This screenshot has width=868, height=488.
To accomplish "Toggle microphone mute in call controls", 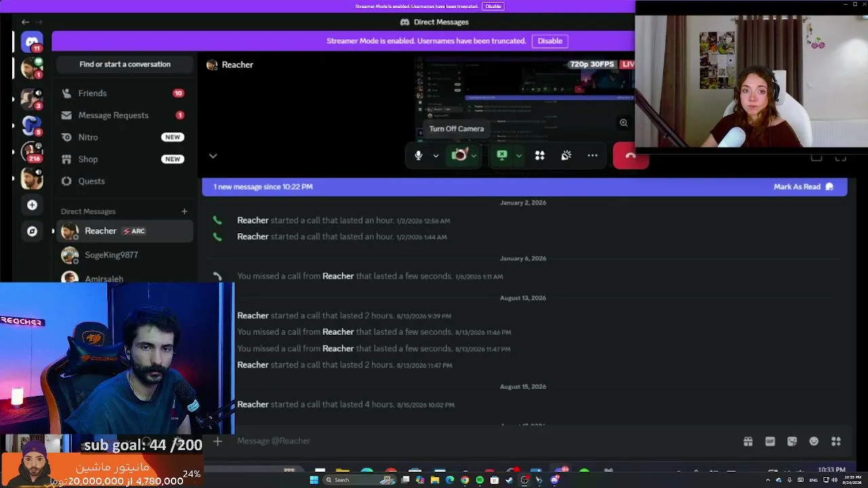I will 418,155.
